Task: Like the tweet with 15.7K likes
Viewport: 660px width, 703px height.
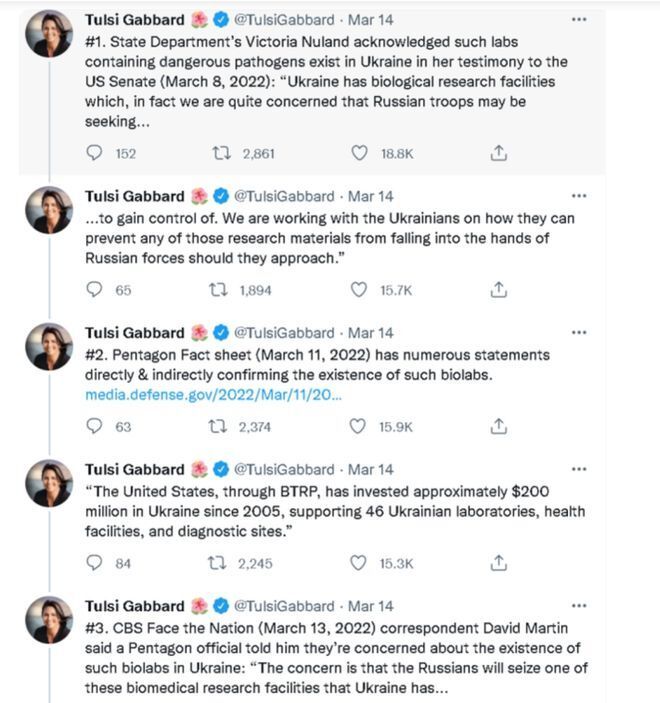Action: (359, 290)
